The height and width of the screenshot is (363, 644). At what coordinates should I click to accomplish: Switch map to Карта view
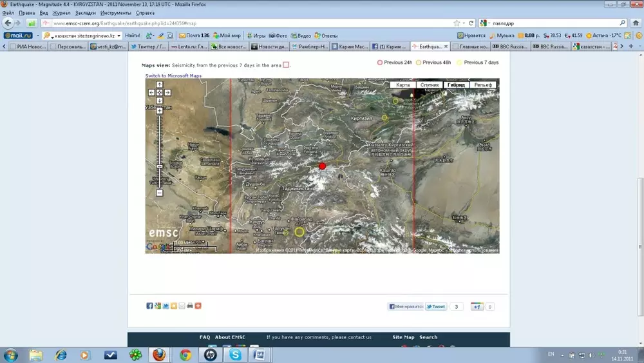(403, 85)
